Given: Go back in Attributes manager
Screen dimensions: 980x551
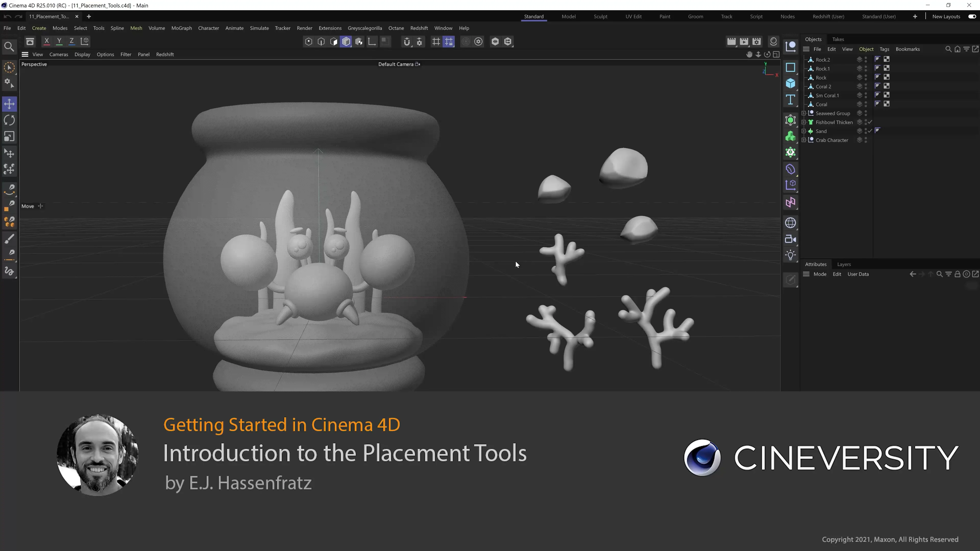Looking at the screenshot, I should [913, 274].
